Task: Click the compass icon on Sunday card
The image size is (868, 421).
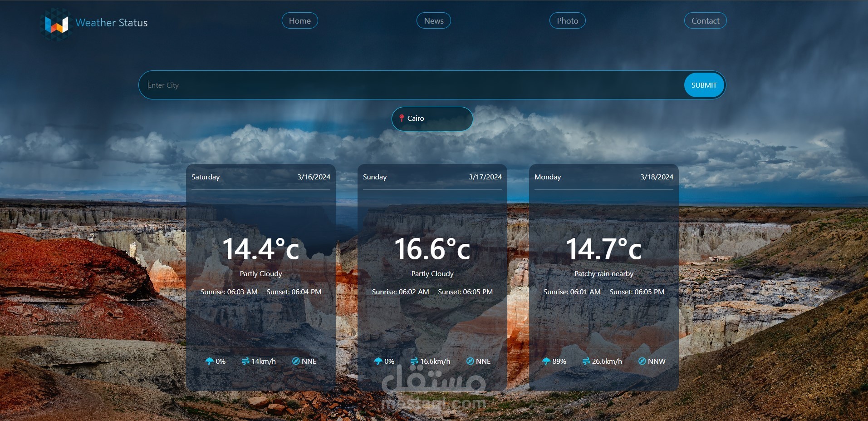Action: [470, 361]
